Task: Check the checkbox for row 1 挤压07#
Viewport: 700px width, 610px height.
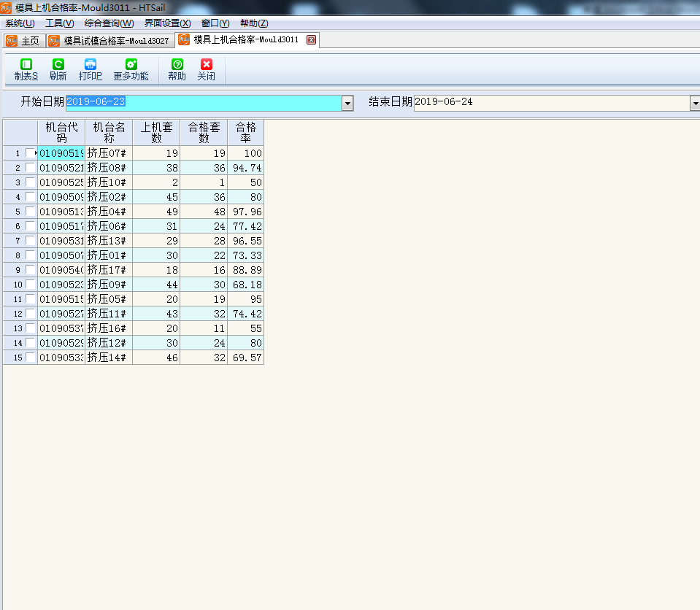Action: [30, 153]
